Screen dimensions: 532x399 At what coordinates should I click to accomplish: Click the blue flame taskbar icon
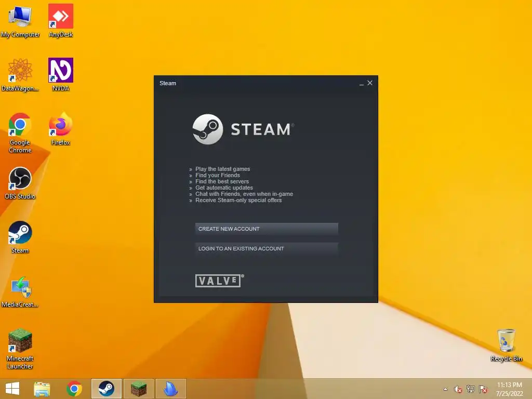coord(170,389)
